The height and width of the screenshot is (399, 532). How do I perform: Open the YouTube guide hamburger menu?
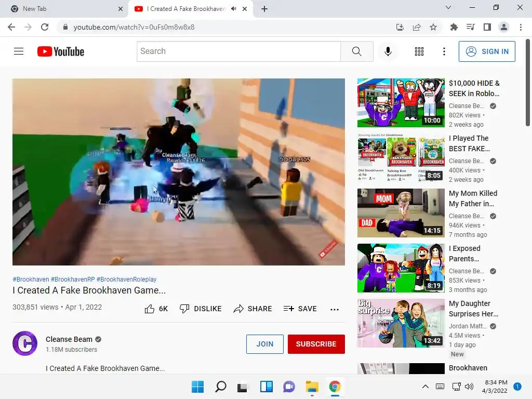click(19, 51)
